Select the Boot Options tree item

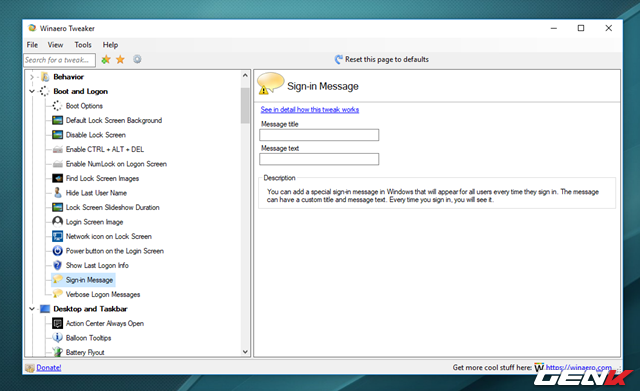[84, 106]
